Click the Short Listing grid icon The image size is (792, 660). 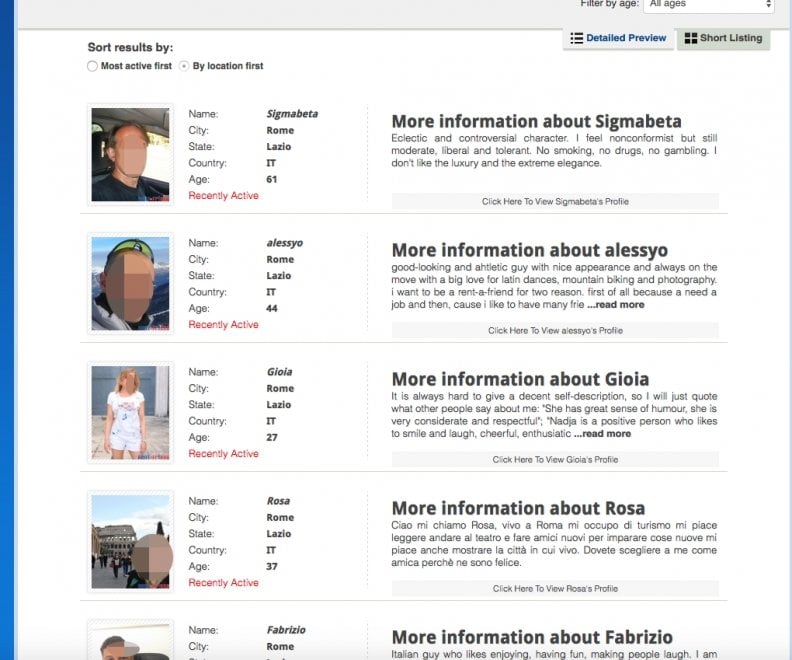point(690,38)
